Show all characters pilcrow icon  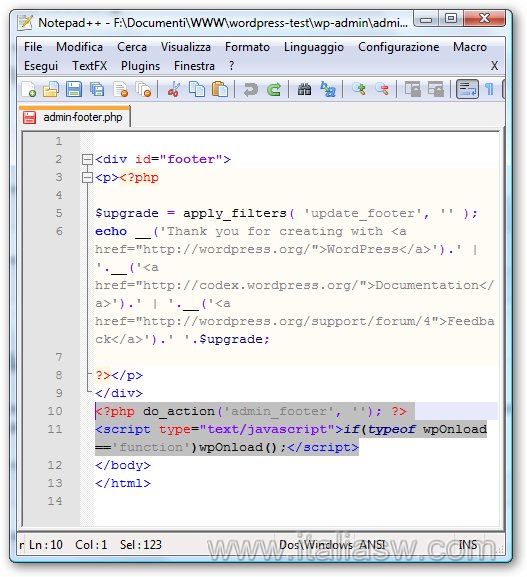click(x=489, y=89)
